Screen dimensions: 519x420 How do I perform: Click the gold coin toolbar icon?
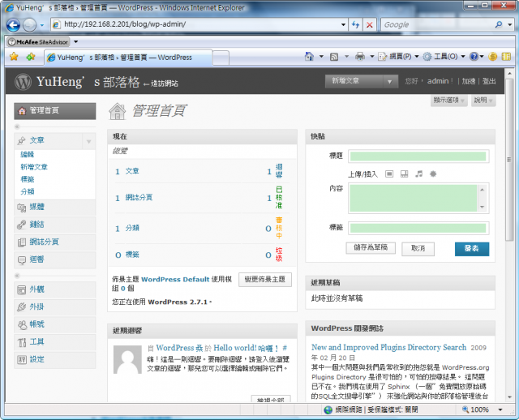492,57
